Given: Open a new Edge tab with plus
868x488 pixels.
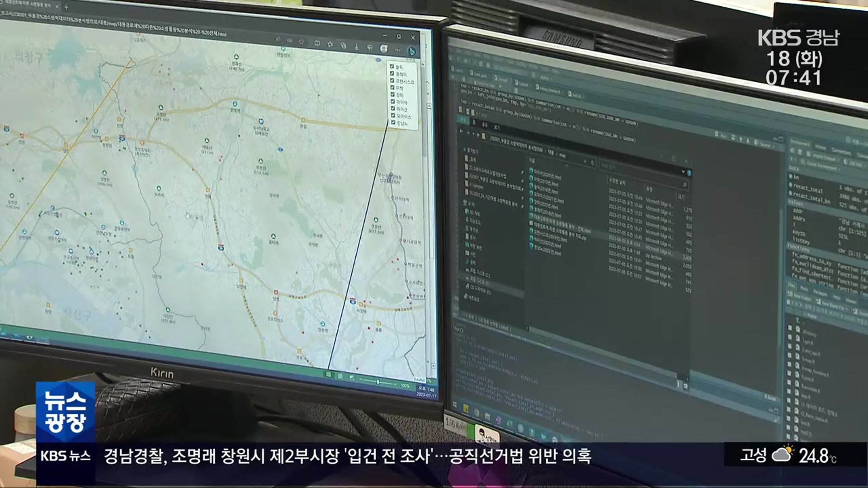Looking at the screenshot, I should point(66,7).
